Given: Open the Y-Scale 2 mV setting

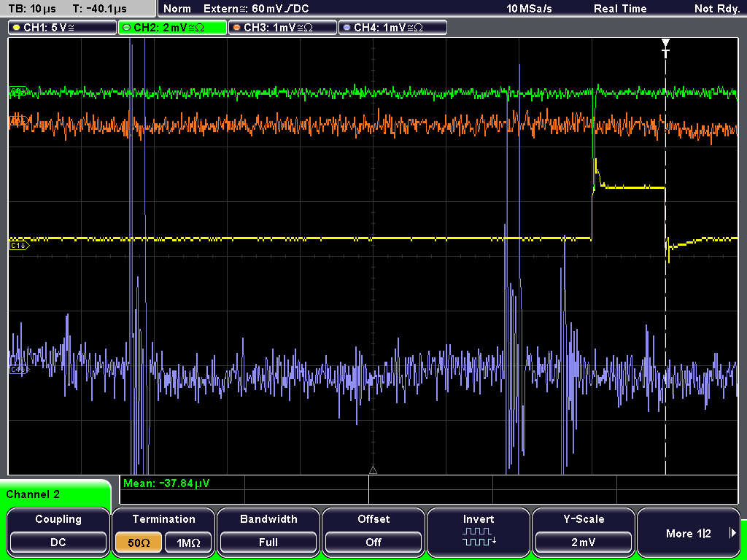Looking at the screenshot, I should click(584, 533).
